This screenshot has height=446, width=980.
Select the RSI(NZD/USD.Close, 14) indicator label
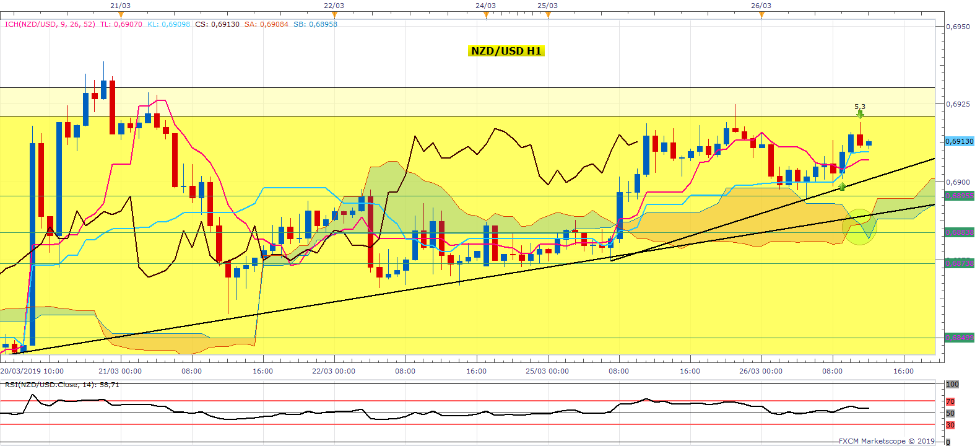[62, 385]
